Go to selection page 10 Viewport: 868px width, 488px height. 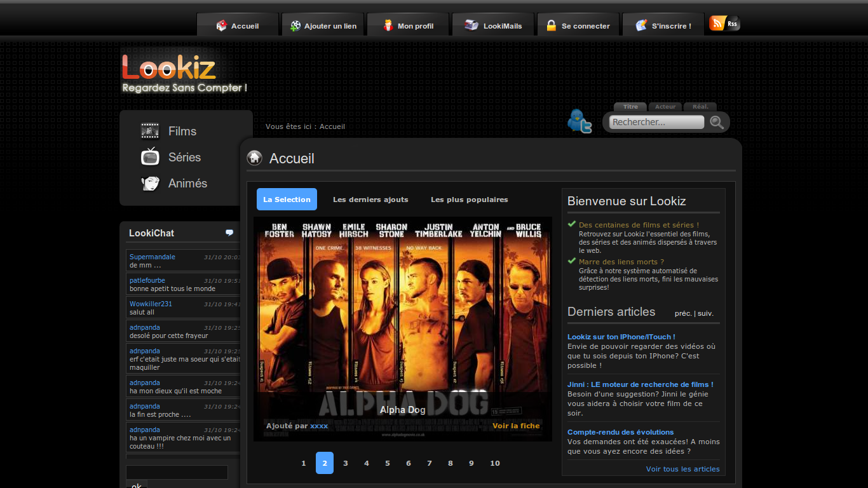(495, 463)
